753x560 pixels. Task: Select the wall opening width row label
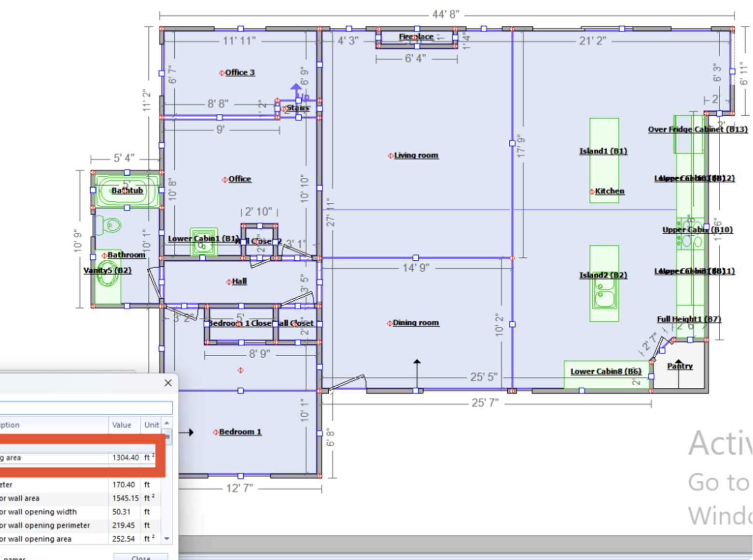38,512
